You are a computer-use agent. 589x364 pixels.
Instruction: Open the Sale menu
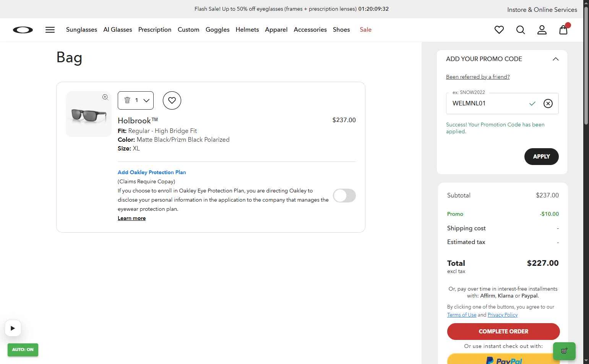(366, 30)
